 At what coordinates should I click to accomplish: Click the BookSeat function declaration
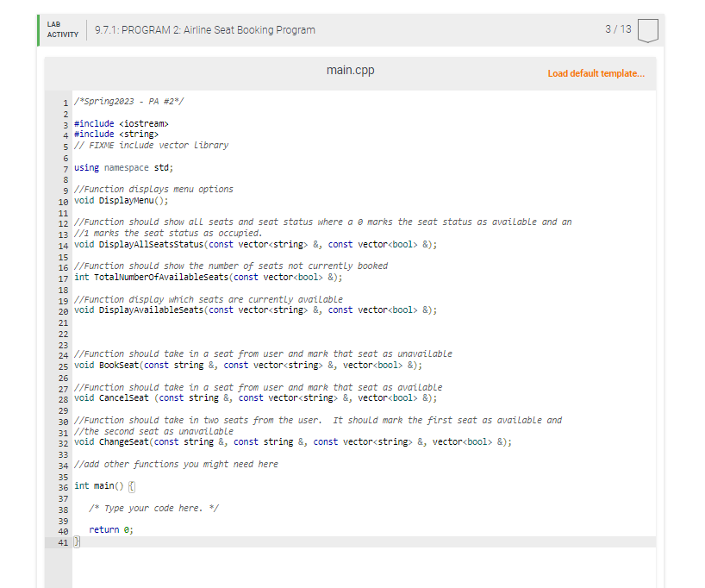(x=248, y=366)
